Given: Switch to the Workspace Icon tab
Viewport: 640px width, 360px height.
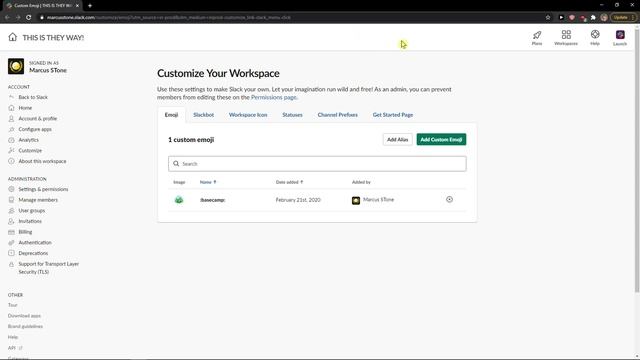Looking at the screenshot, I should coord(248,115).
